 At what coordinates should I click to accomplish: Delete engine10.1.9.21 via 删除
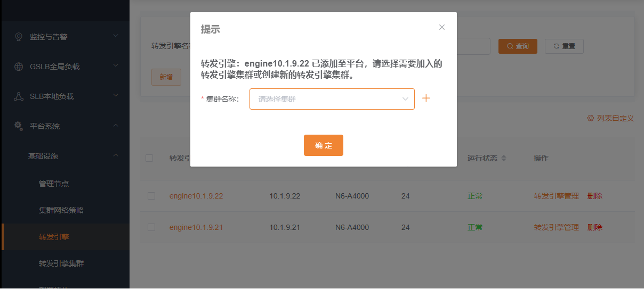[595, 227]
